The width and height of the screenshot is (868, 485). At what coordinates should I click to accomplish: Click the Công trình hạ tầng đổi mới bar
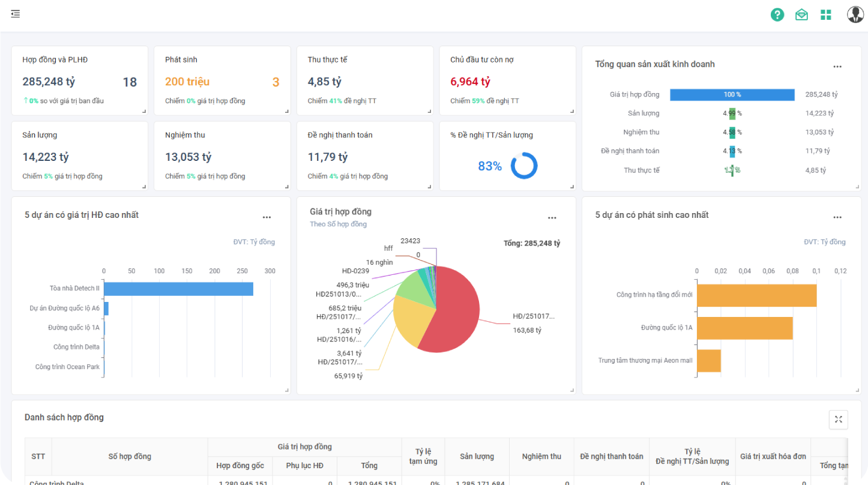pyautogui.click(x=756, y=295)
